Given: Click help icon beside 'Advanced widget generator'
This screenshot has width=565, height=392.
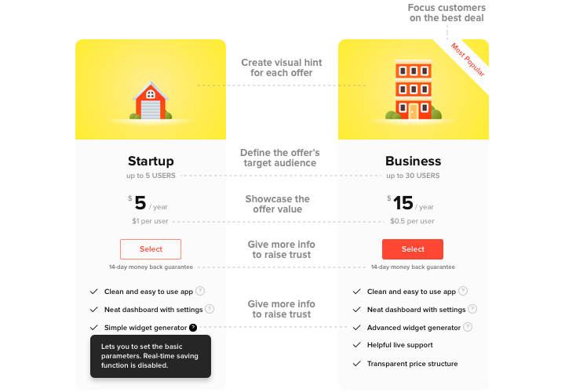Looking at the screenshot, I should click(x=468, y=327).
